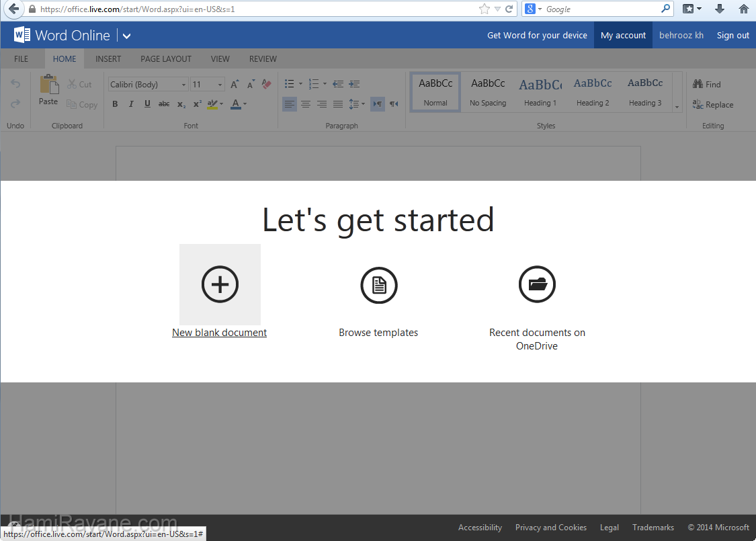Toggle Underline formatting
Screen dimensions: 756x541
[147, 103]
